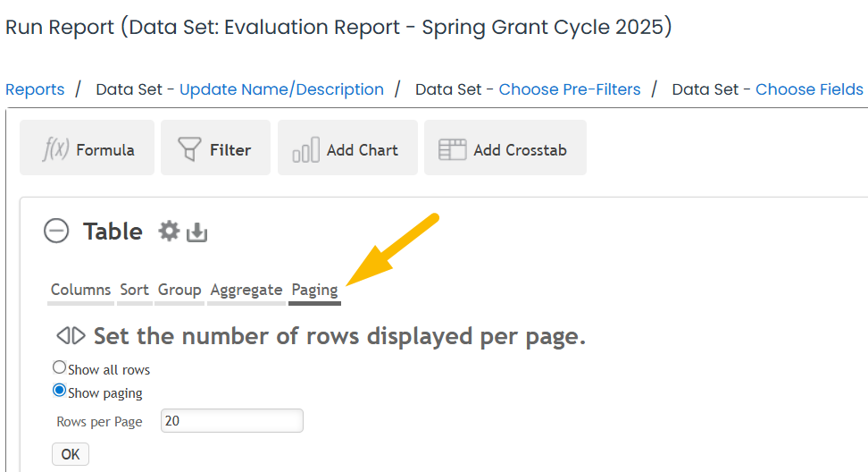Select Show all rows radio button
Viewport: 868px width, 472px height.
59,367
